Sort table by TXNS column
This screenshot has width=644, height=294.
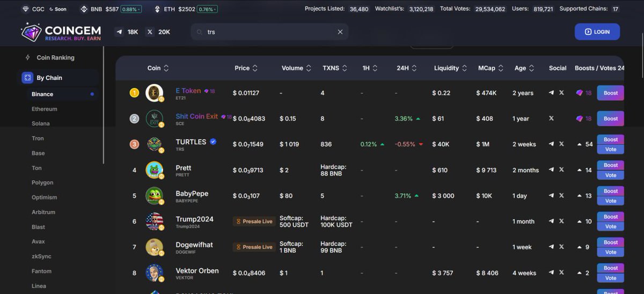[336, 68]
